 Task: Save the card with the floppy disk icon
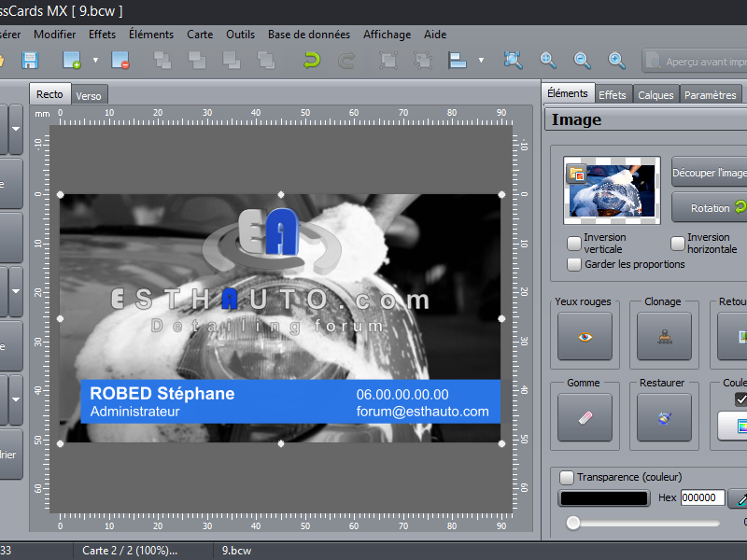(30, 61)
